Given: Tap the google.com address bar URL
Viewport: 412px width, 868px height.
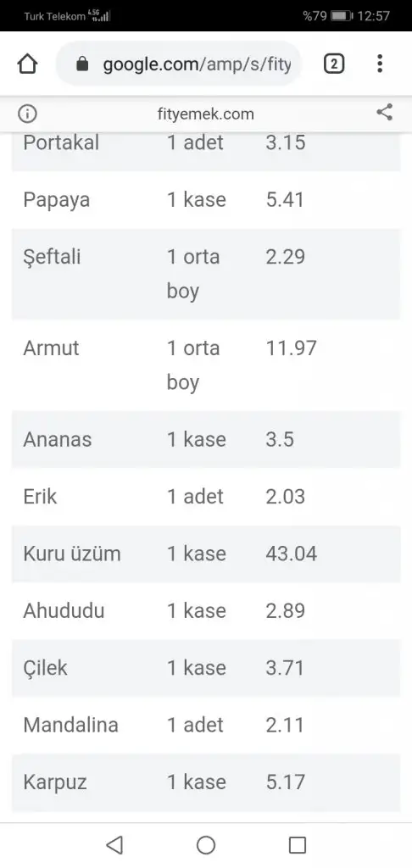Looking at the screenshot, I should coord(197,64).
